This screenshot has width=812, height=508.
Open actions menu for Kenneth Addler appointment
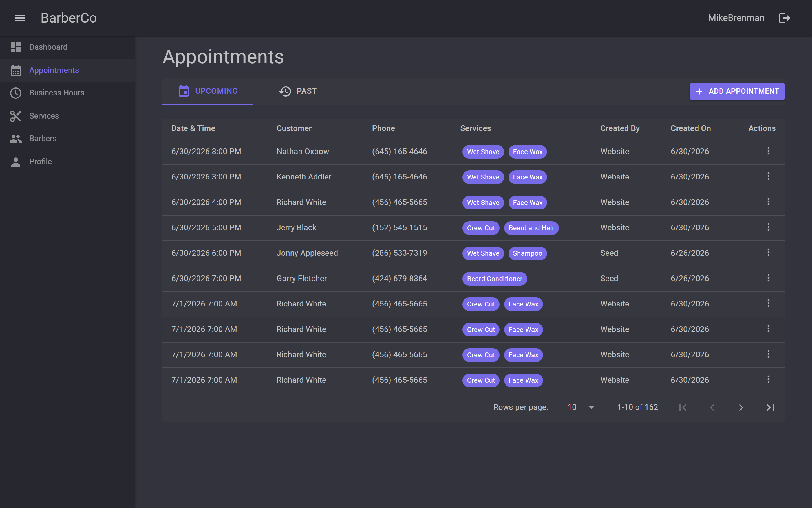pyautogui.click(x=768, y=176)
